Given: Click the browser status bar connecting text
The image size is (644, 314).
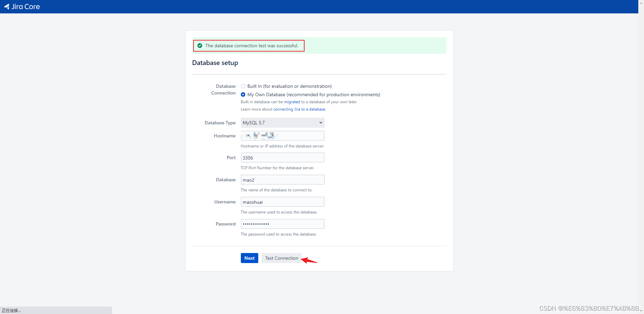Looking at the screenshot, I should point(11,311).
